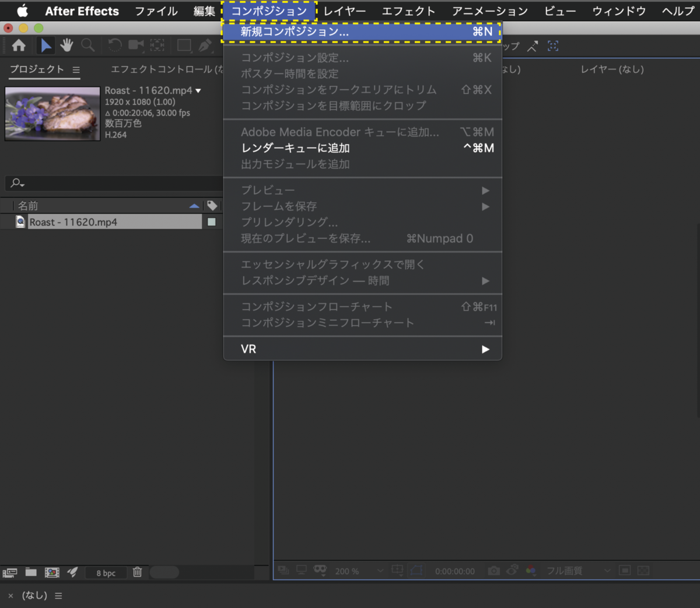Viewport: 700px width, 608px height.
Task: Select the Rectangle shape tool
Action: [184, 46]
